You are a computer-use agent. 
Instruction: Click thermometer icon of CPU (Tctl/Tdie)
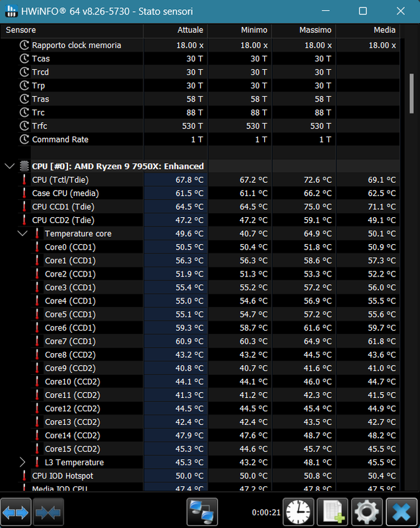(x=24, y=180)
